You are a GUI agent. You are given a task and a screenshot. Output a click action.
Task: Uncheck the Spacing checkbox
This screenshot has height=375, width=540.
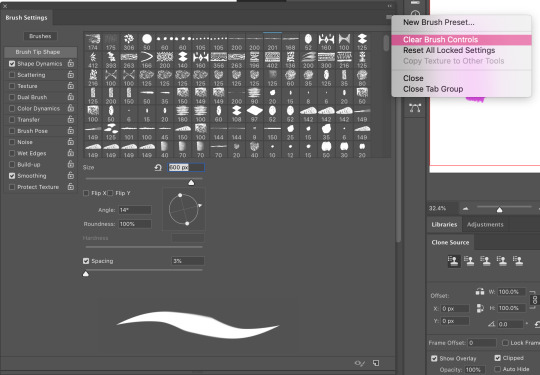(86, 261)
